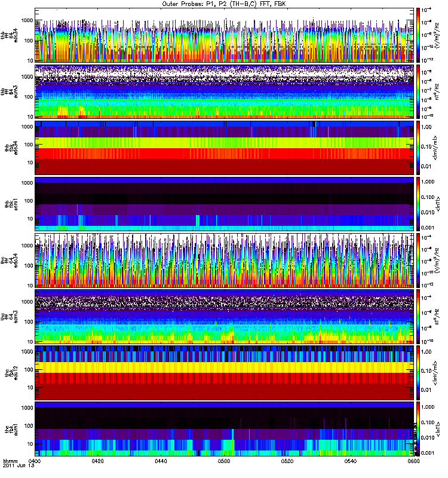
Task: Select the thb fft scm3 spectrogram panel
Action: point(224,91)
